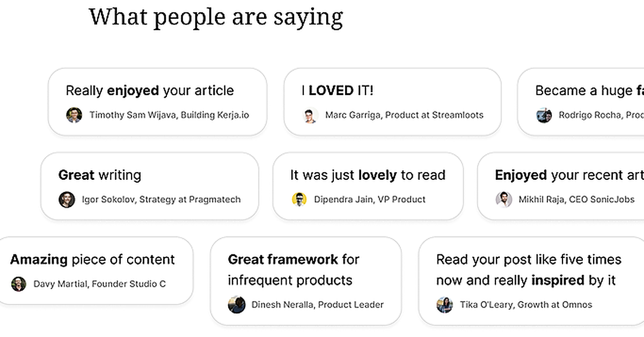Click the "What people are saying" heading

pos(216,17)
